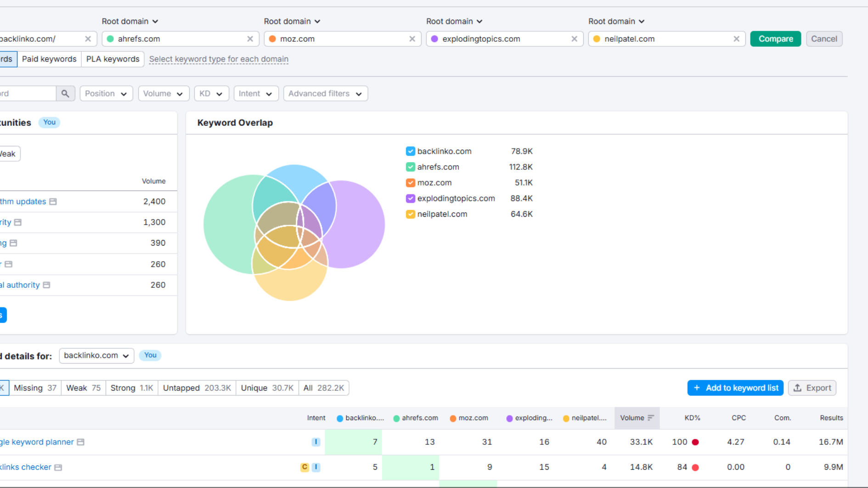Click Add to keyword list button
Viewport: 868px width, 488px height.
point(735,388)
